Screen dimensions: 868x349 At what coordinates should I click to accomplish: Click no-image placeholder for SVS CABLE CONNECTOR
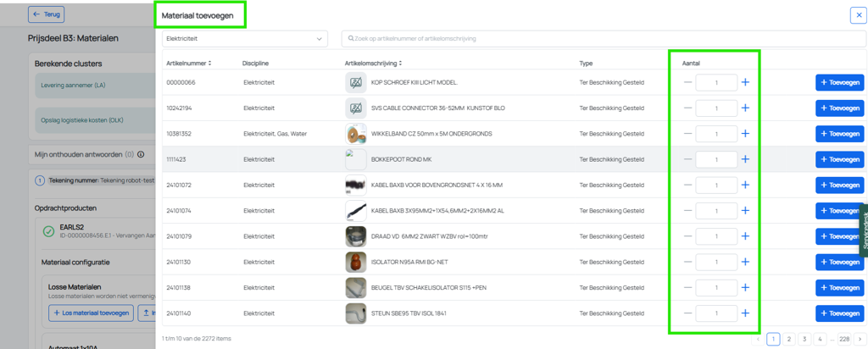click(x=355, y=108)
